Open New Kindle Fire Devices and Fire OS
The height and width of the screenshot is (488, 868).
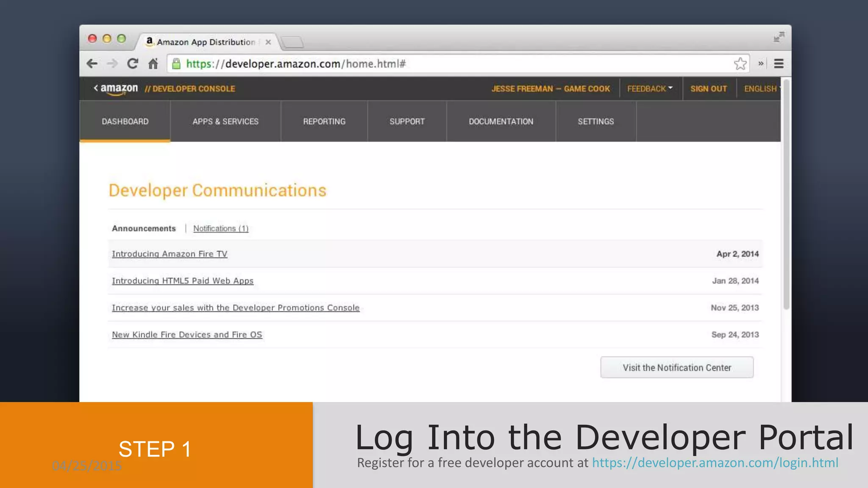[x=187, y=335]
